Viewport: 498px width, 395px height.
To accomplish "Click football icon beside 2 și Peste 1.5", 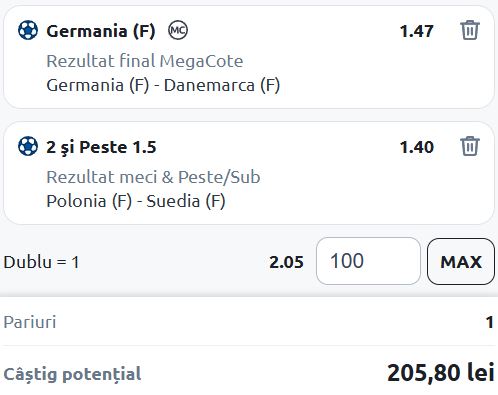I will pos(28,146).
